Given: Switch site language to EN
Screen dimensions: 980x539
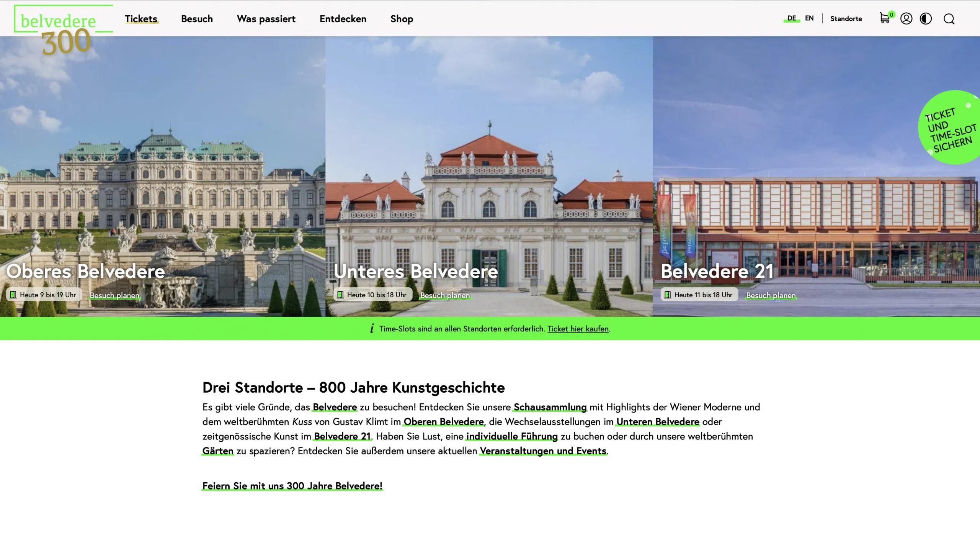Looking at the screenshot, I should (x=809, y=18).
